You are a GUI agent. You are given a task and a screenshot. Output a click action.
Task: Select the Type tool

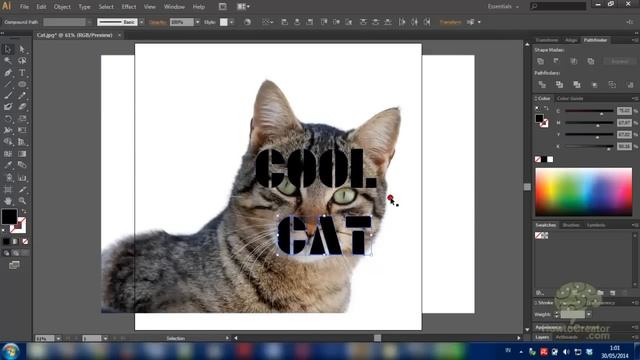tap(22, 73)
